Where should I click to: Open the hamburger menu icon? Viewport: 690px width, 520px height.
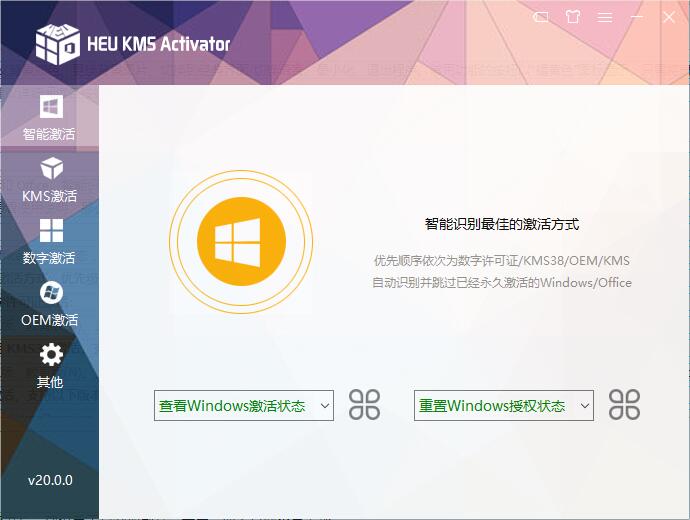(605, 18)
